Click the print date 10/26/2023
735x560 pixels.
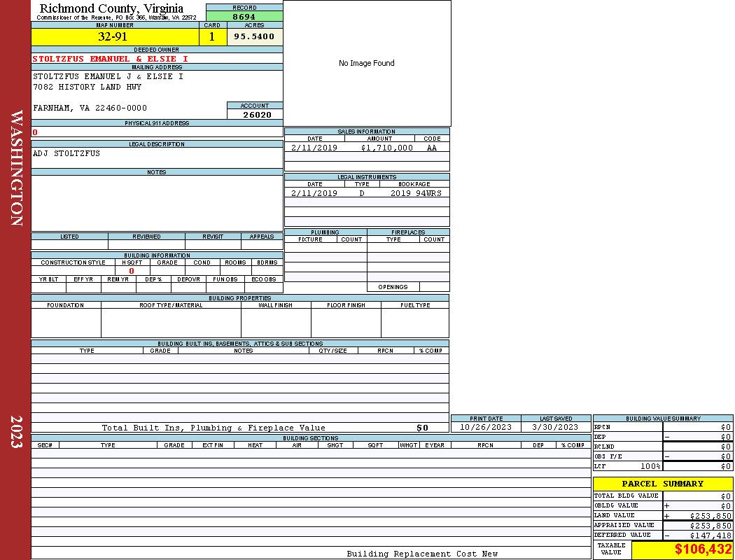click(x=485, y=427)
